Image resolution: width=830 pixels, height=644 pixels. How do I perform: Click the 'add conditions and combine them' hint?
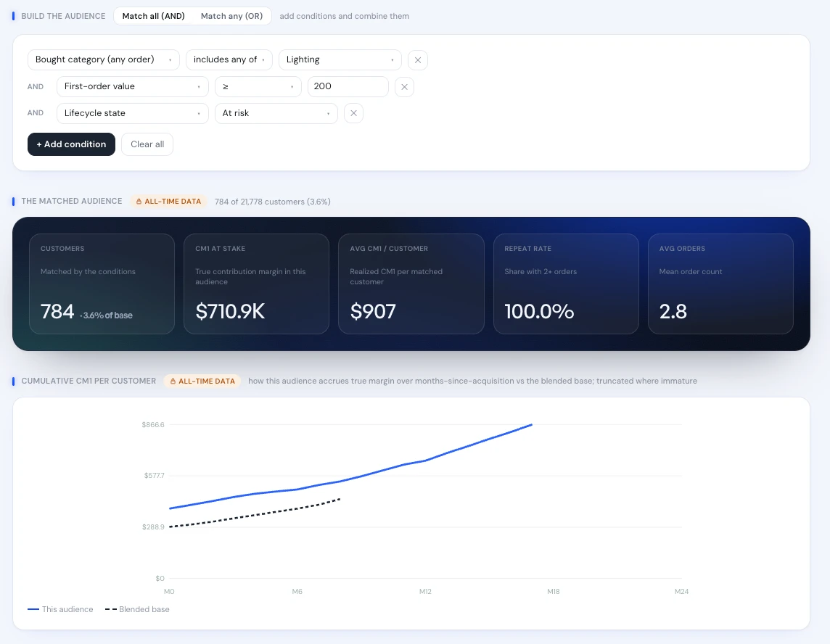tap(344, 17)
